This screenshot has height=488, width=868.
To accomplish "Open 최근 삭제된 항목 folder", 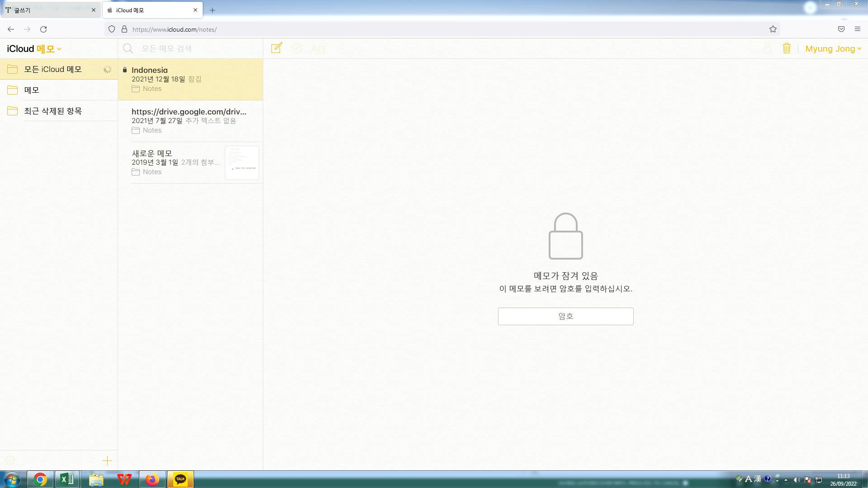I will (x=59, y=111).
